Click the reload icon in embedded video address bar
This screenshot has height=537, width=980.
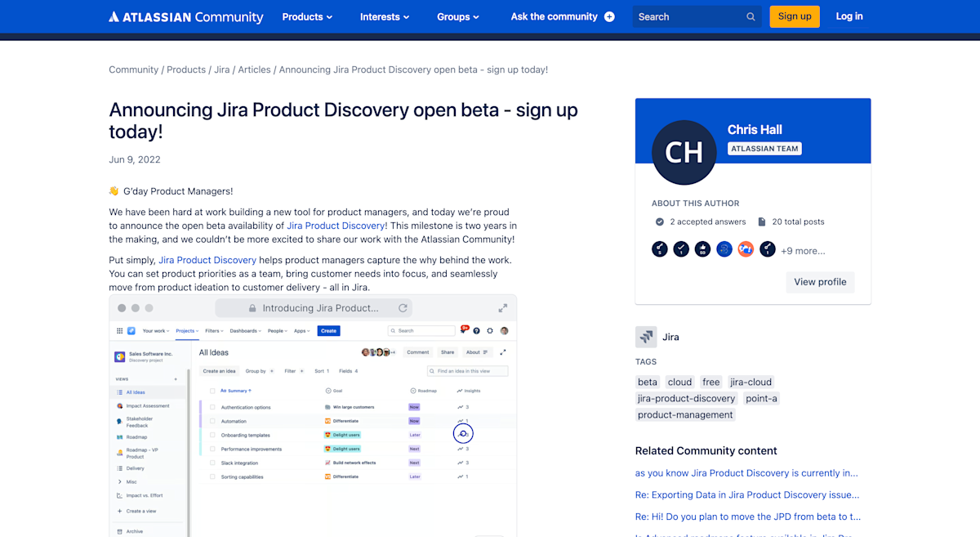point(403,308)
